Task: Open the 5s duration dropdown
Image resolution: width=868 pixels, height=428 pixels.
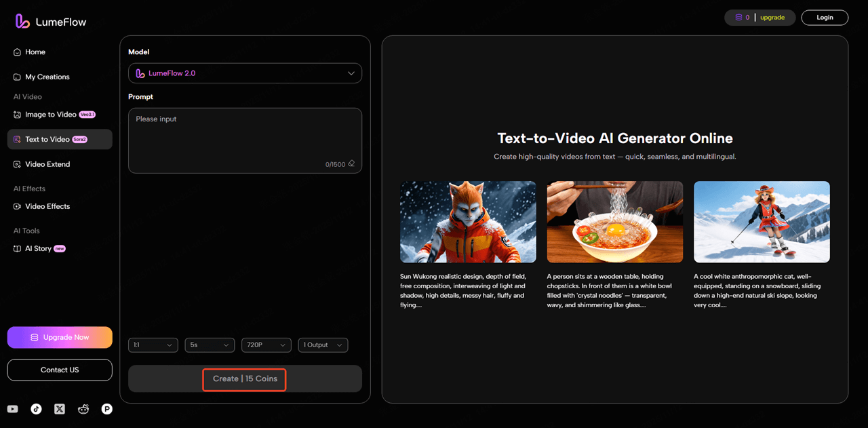Action: point(210,345)
